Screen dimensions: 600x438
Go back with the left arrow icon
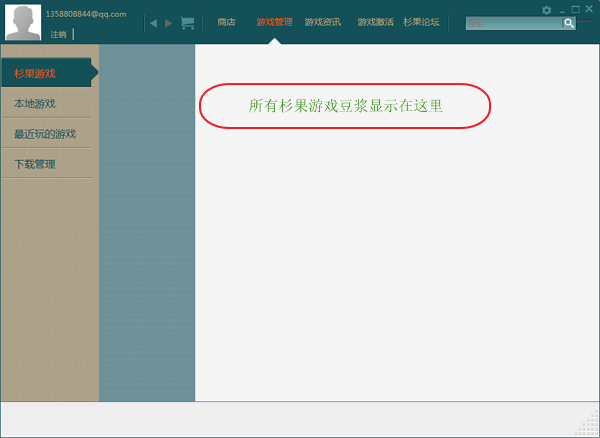tap(153, 23)
